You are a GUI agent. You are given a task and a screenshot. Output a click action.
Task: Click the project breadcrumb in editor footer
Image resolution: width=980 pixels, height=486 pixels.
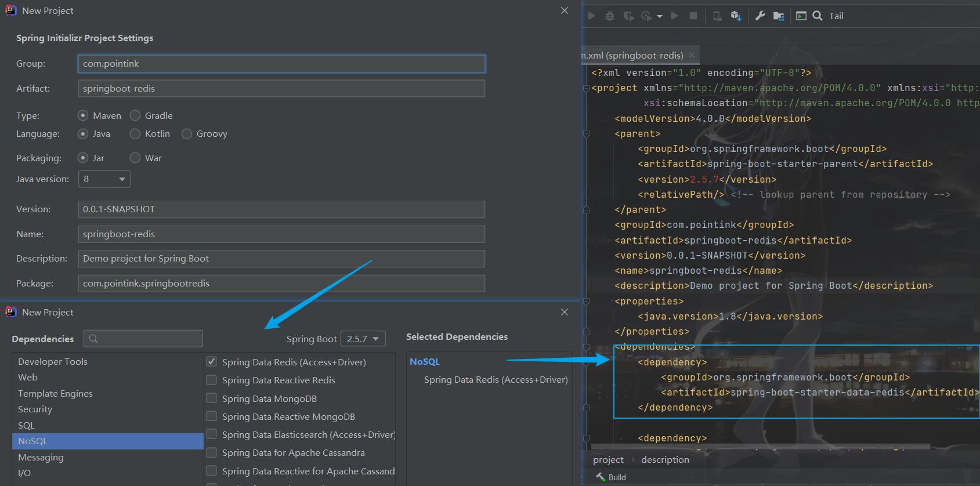[608, 459]
